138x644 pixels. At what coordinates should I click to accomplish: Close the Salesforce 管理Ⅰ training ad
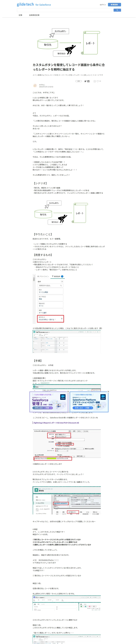68,392
